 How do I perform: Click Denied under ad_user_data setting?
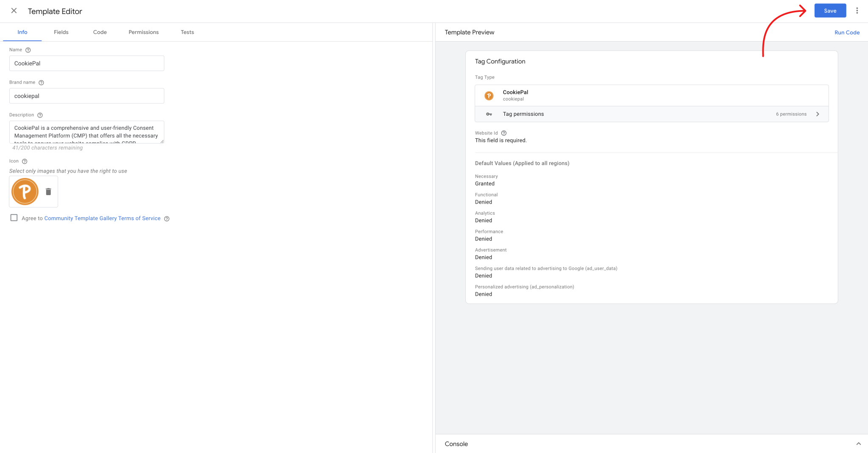tap(484, 276)
